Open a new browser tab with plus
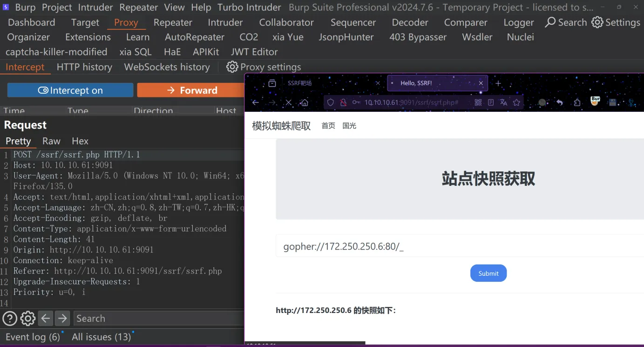 [x=498, y=83]
